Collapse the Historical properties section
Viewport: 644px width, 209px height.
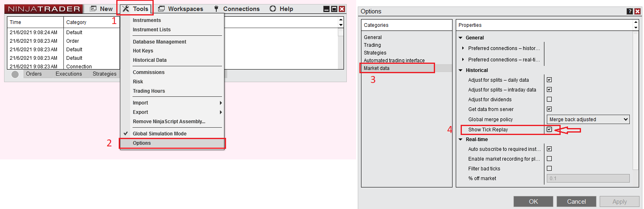click(461, 70)
